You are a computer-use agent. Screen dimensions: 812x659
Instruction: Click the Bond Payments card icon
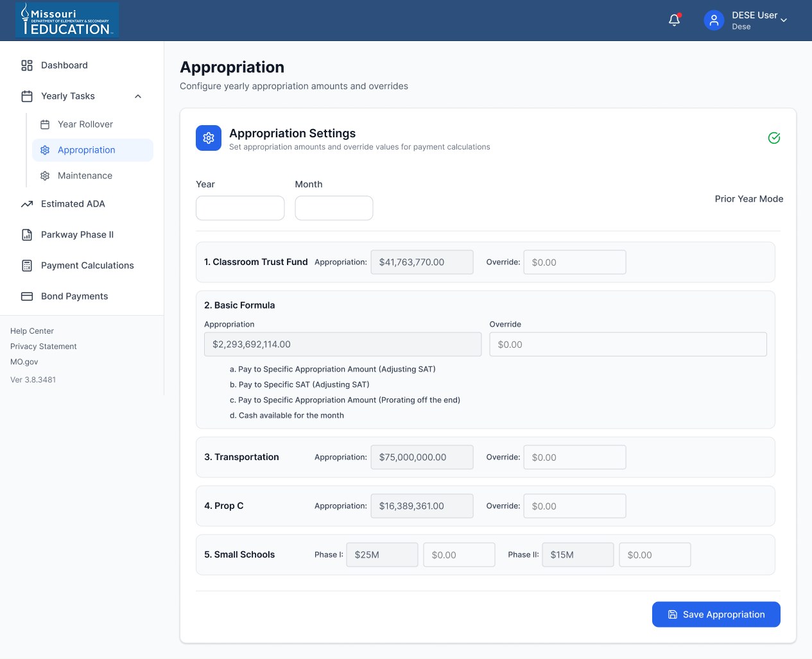[x=27, y=296]
